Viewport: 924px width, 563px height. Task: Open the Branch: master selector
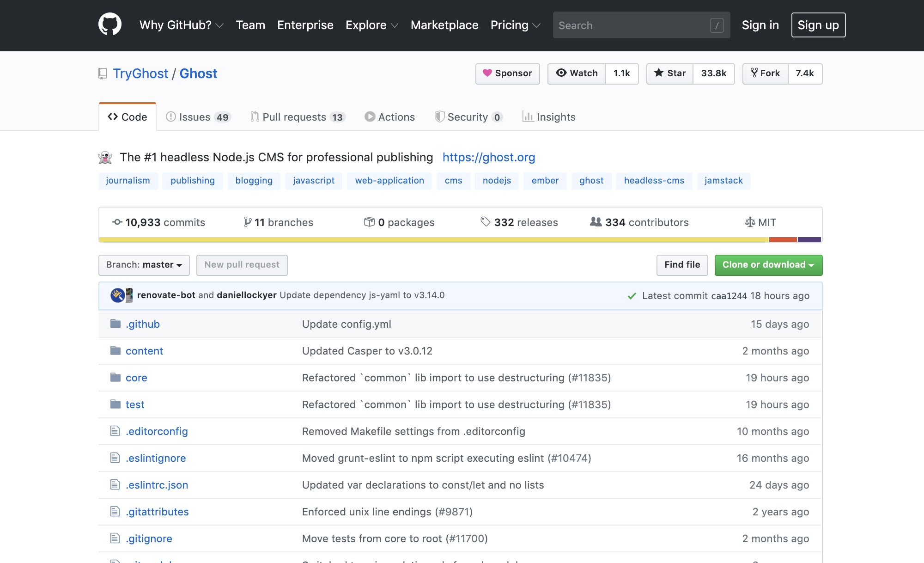144,265
